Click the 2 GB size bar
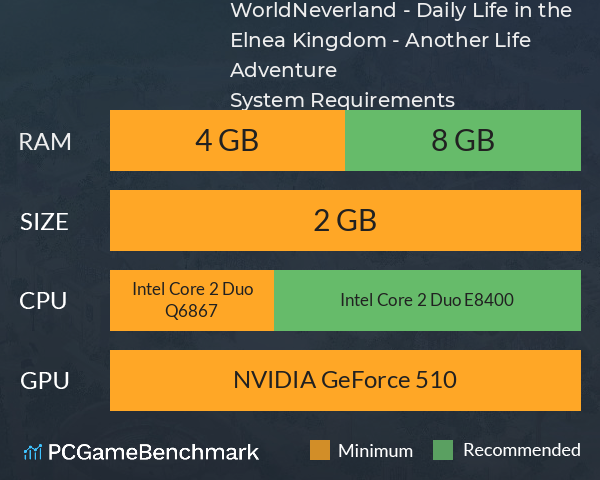The width and height of the screenshot is (600, 480). pos(345,220)
